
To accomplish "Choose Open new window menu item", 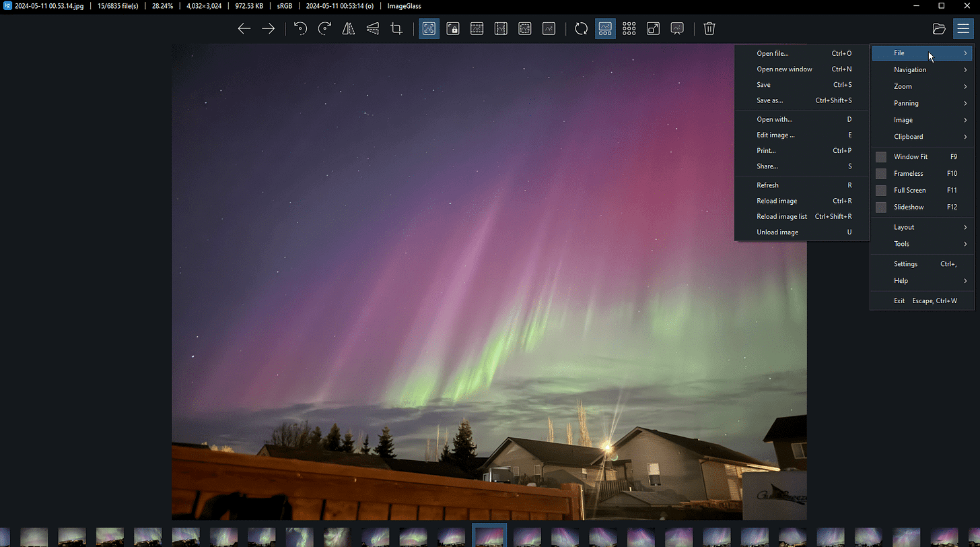I will (x=802, y=69).
